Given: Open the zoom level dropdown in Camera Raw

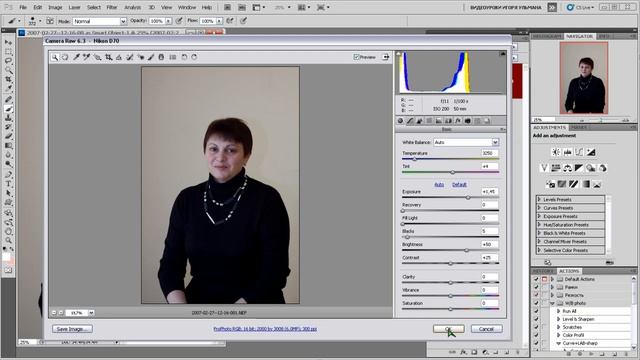Looking at the screenshot, I should click(x=91, y=313).
